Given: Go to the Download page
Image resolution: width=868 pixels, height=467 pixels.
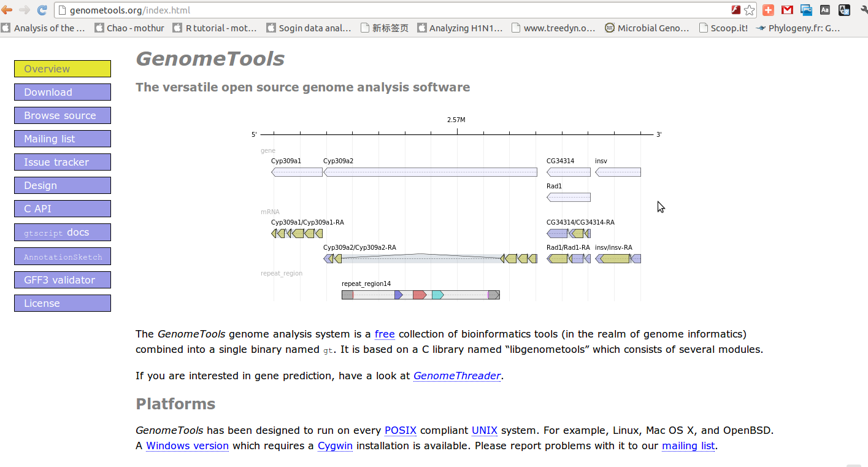Looking at the screenshot, I should tap(63, 92).
